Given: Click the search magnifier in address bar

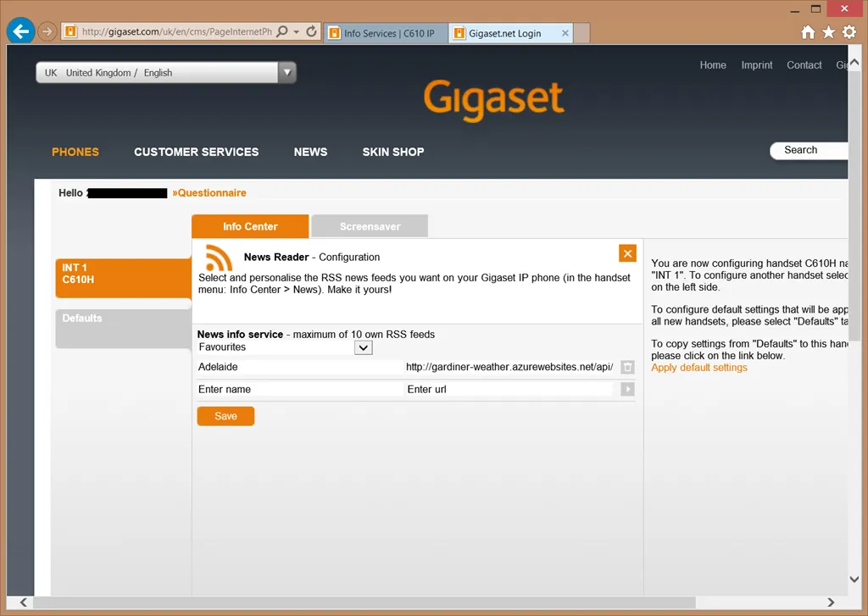Looking at the screenshot, I should (x=282, y=32).
